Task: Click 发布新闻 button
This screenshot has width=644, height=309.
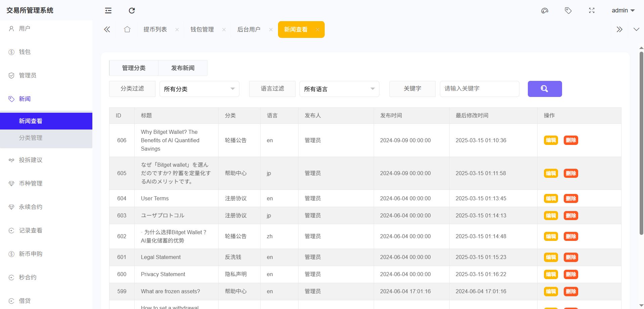Action: [x=183, y=68]
